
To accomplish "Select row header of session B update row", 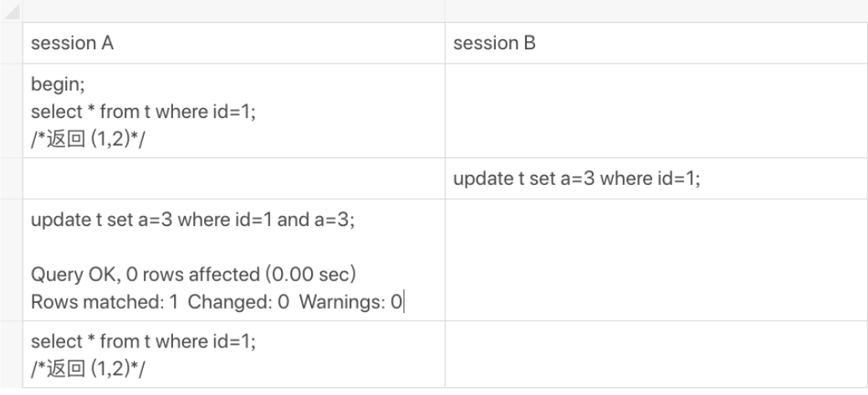I will [x=11, y=178].
